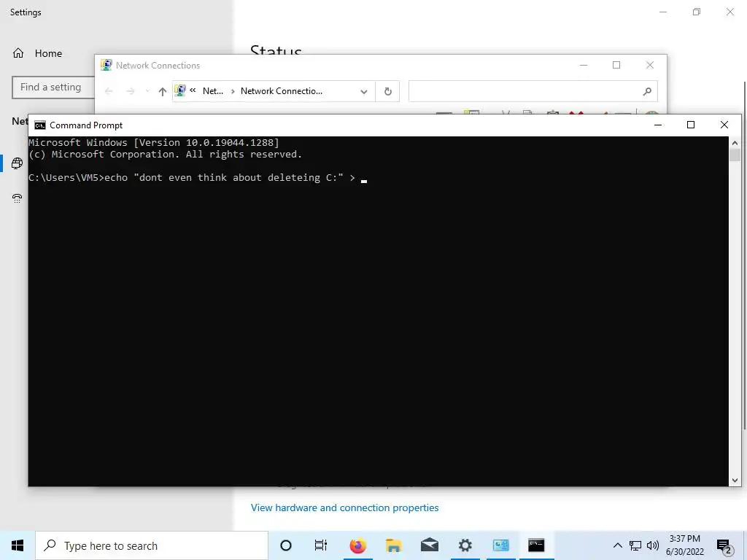This screenshot has width=747, height=560.
Task: Switch to Network Connections taskbar icon
Action: coord(500,545)
